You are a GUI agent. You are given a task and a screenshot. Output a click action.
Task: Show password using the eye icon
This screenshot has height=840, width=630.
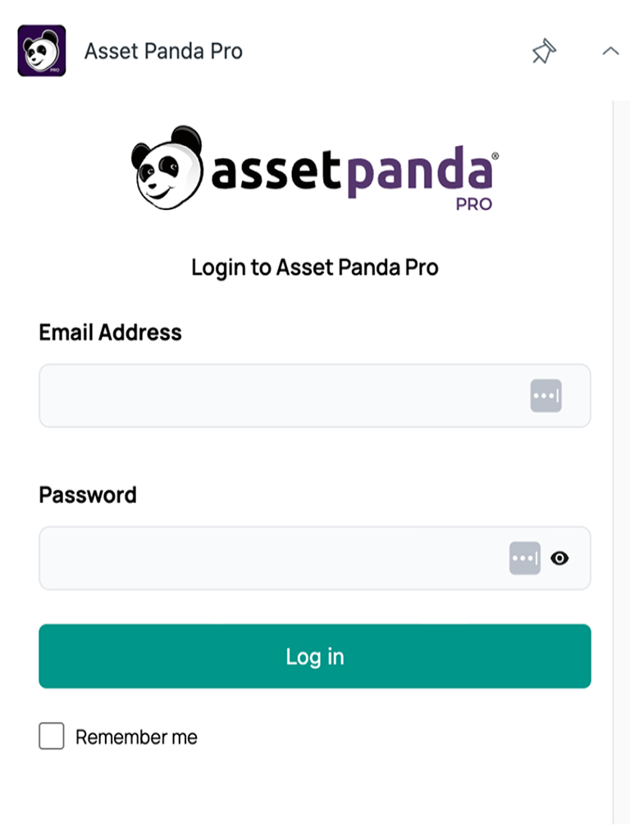(559, 558)
